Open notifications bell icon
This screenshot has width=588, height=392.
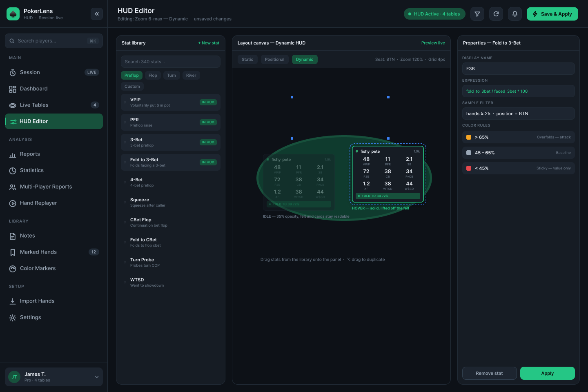(x=515, y=14)
